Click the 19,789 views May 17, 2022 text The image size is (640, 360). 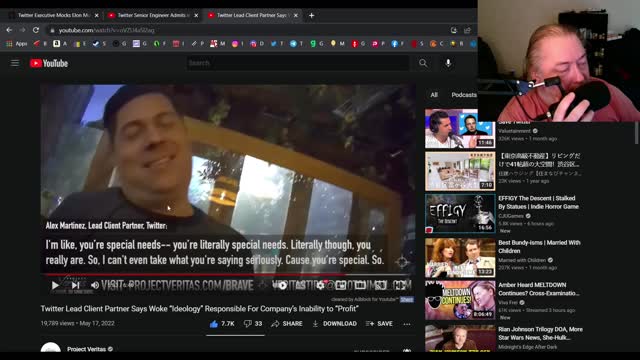tap(78, 323)
